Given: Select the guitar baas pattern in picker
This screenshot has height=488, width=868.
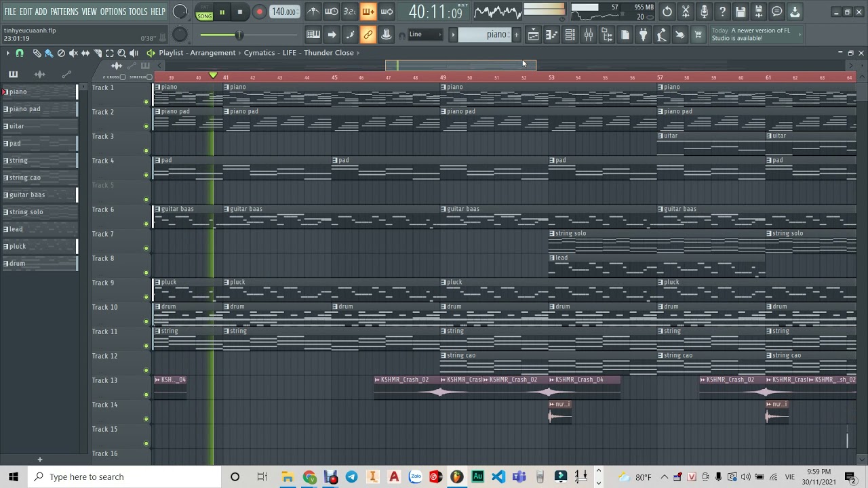Looking at the screenshot, I should click(x=40, y=195).
